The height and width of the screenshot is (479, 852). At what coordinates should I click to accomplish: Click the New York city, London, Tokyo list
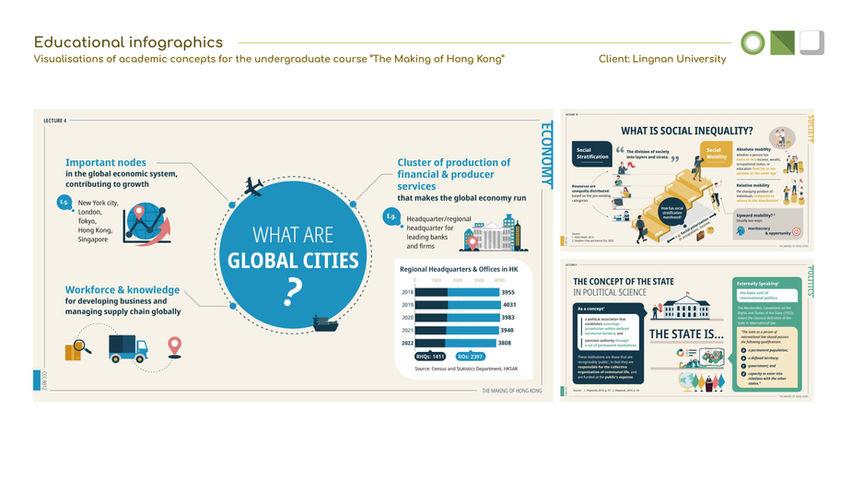98,221
